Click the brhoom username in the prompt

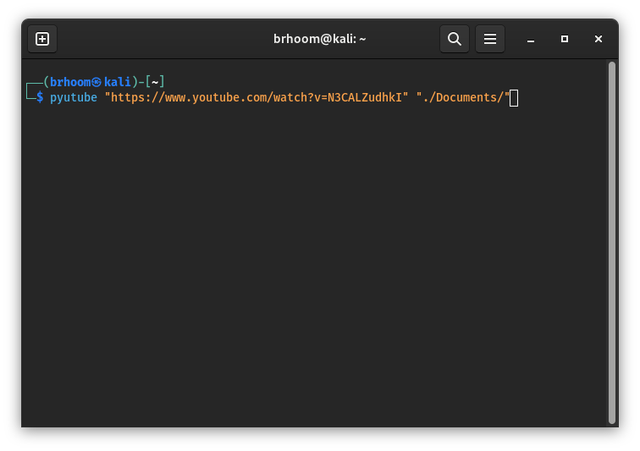(x=72, y=80)
